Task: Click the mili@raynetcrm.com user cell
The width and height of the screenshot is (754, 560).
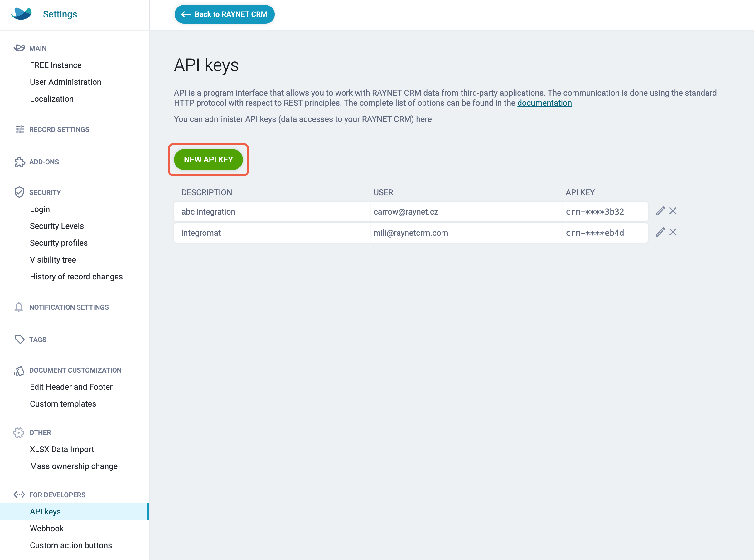Action: tap(466, 233)
